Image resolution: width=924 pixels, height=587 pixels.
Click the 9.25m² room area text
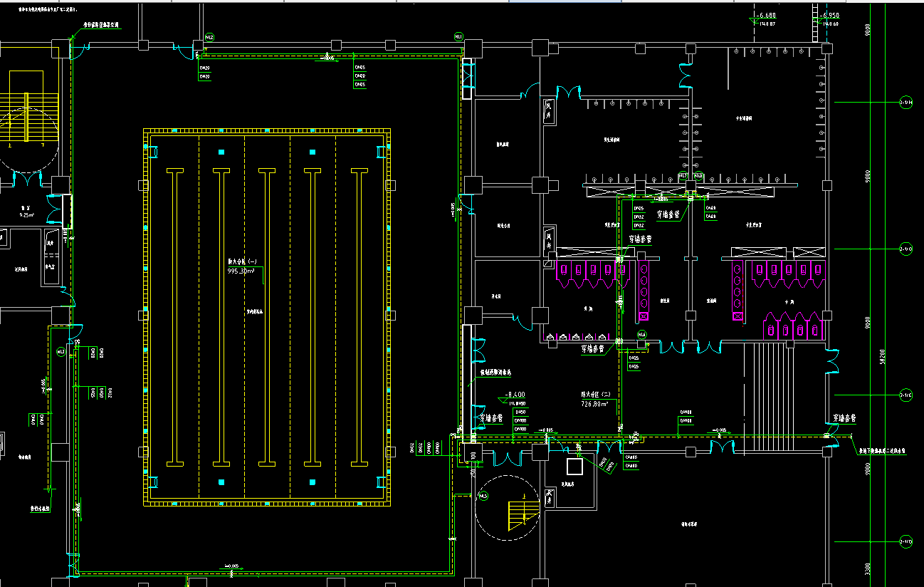(x=27, y=214)
